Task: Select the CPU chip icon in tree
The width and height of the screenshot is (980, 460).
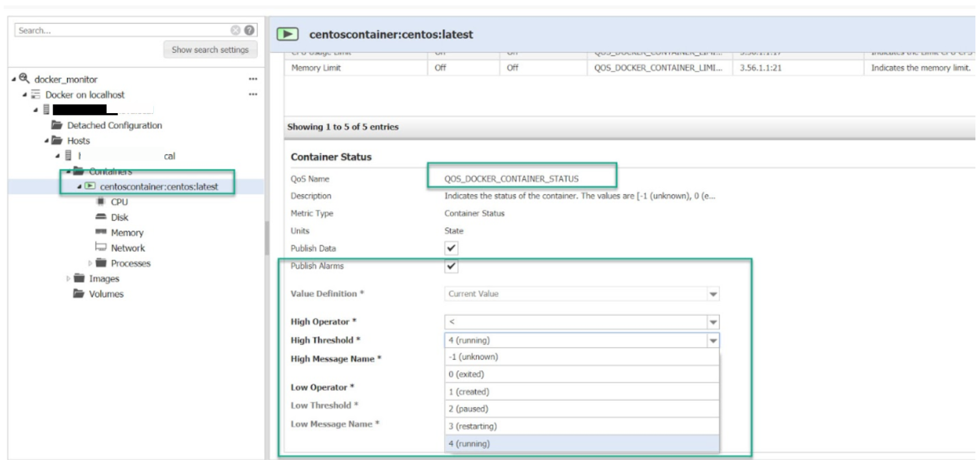Action: [x=100, y=202]
